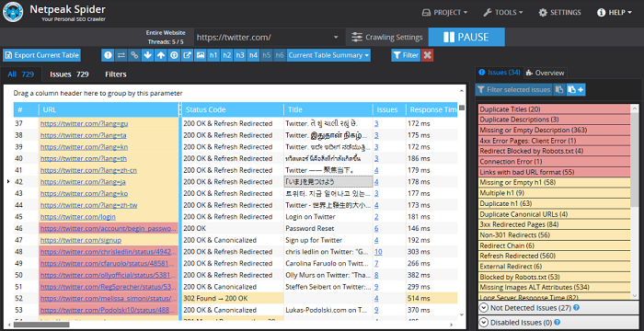Click the help icon beside Not Detected Issues

coord(576,308)
